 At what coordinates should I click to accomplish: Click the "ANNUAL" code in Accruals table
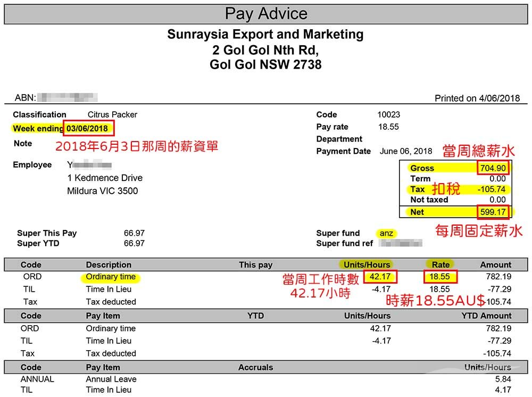point(37,379)
